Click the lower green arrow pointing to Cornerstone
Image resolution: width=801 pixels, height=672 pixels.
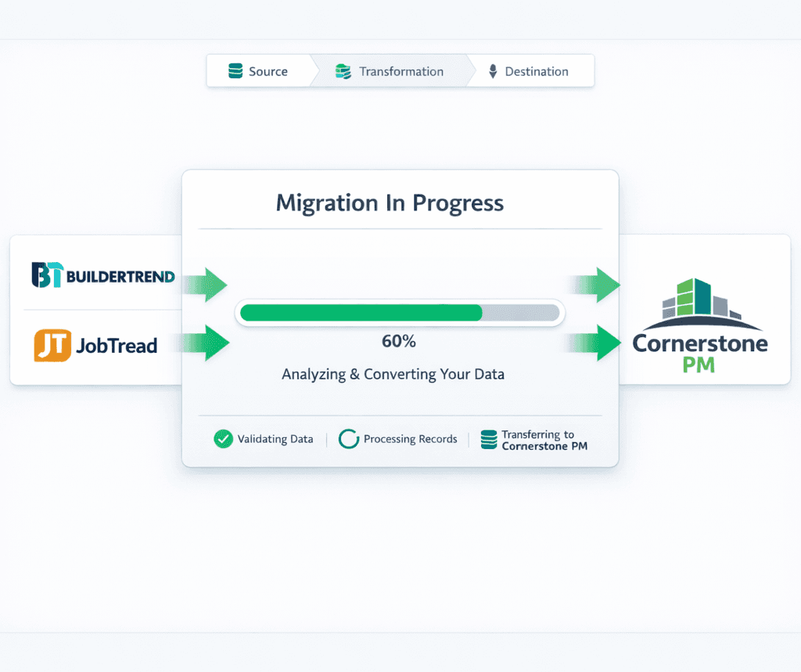[594, 343]
